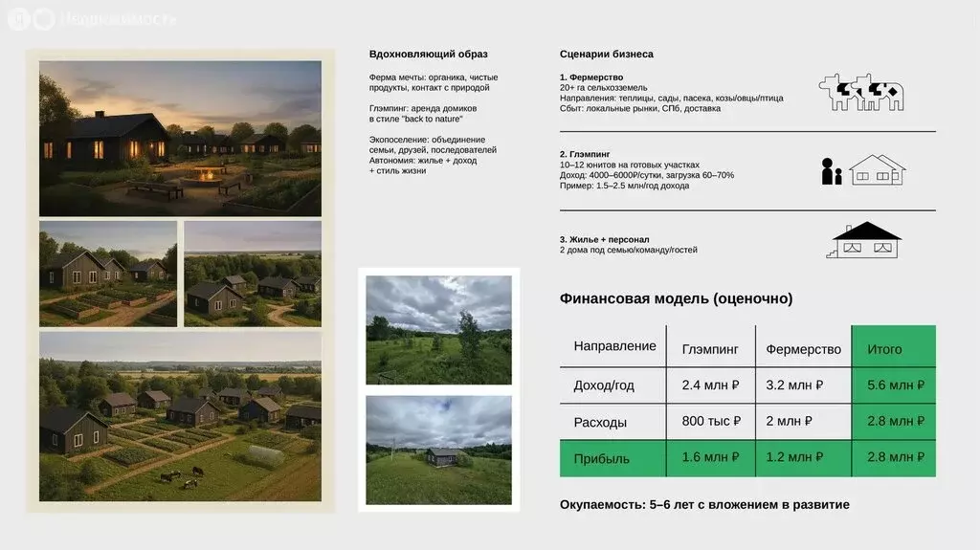Click the Сценарии бизнеса heading
Viewport: 980px width, 550px height.
click(x=606, y=55)
